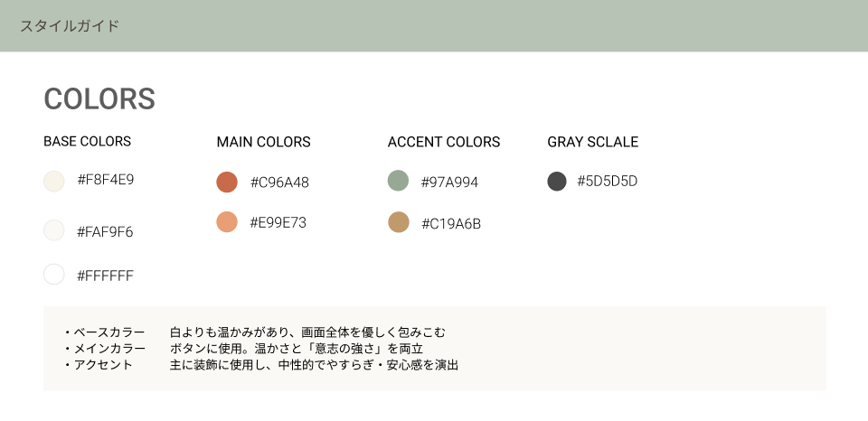This screenshot has height=421, width=868.
Task: Click the #97A994 hex code text
Action: pyautogui.click(x=449, y=182)
